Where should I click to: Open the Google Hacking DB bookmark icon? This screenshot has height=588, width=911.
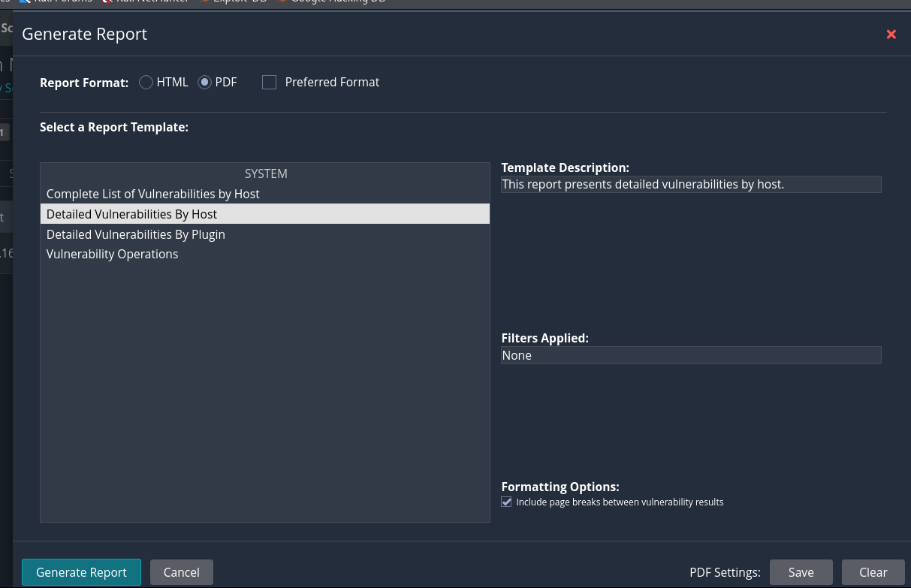(x=282, y=2)
